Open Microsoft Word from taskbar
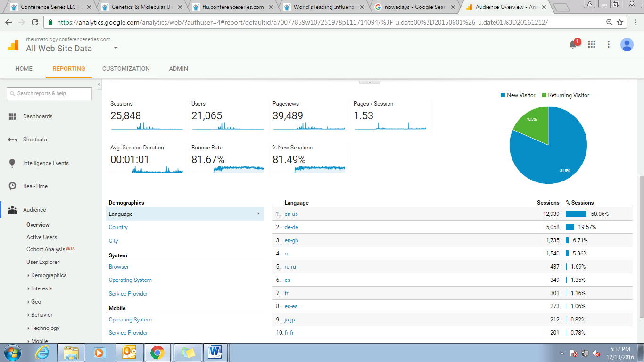This screenshot has width=644, height=362. point(215,352)
